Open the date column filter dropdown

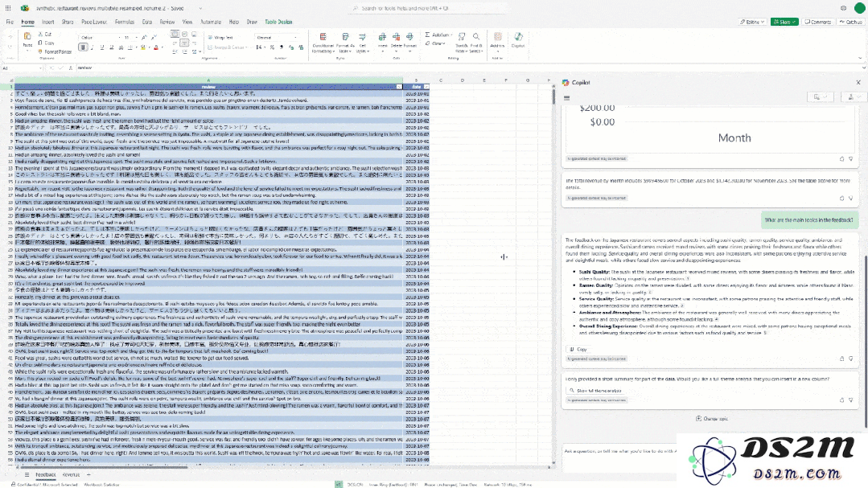pos(426,87)
